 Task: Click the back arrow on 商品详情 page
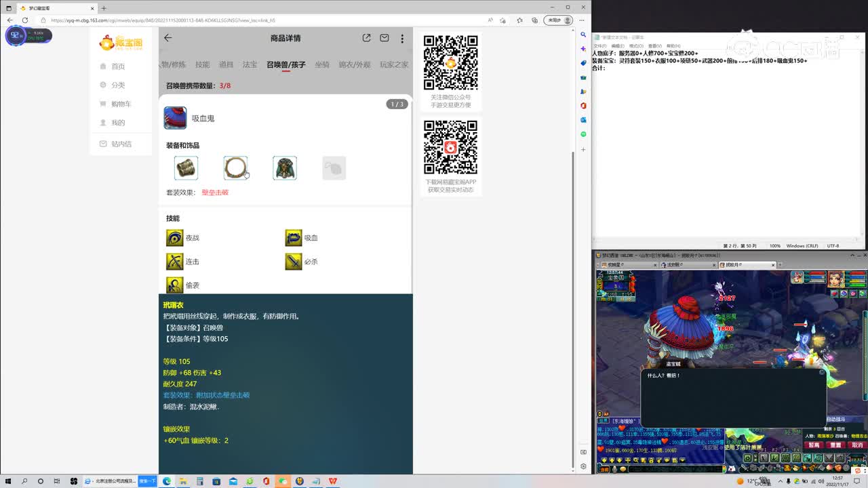tap(167, 39)
